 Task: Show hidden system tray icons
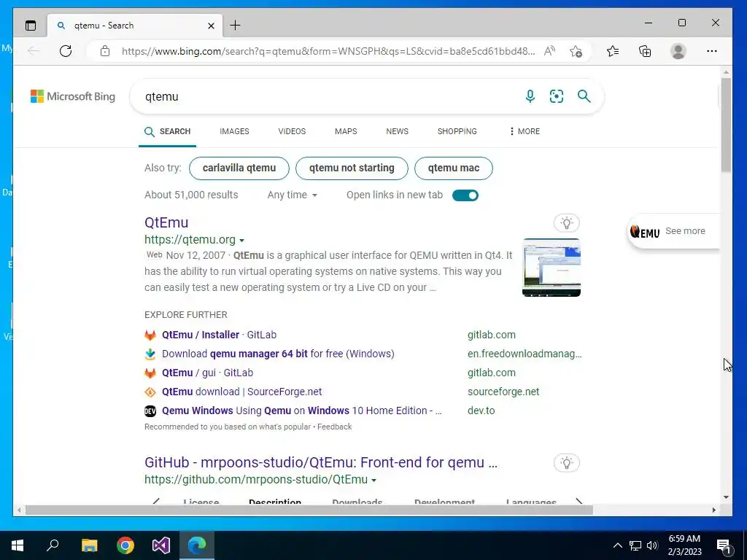click(x=617, y=545)
